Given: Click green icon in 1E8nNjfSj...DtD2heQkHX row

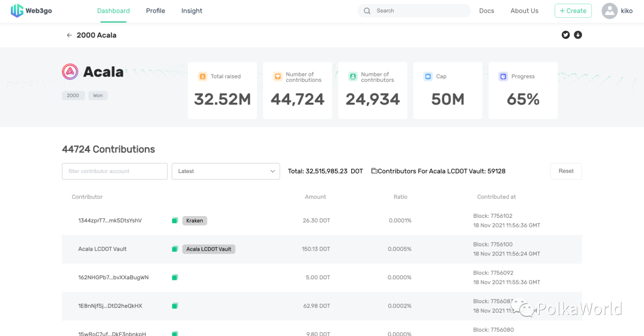Looking at the screenshot, I should (x=175, y=306).
